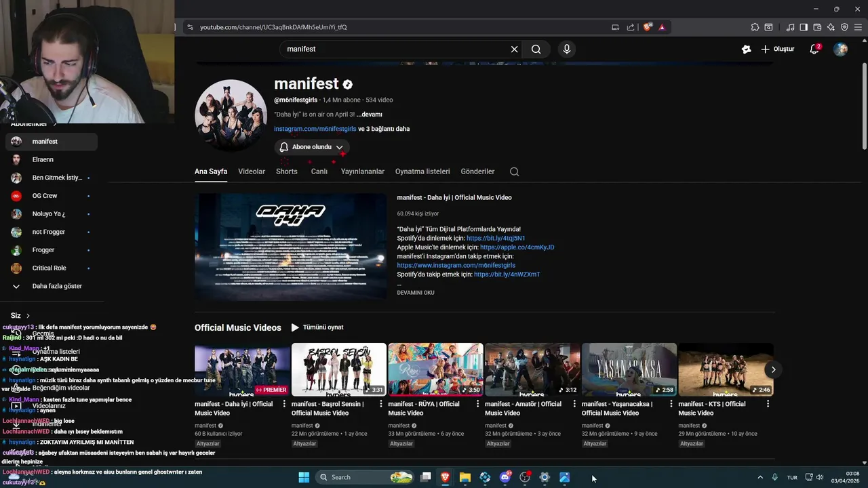Click Tümünü oynat play all button
The width and height of the screenshot is (868, 488).
pos(317,327)
